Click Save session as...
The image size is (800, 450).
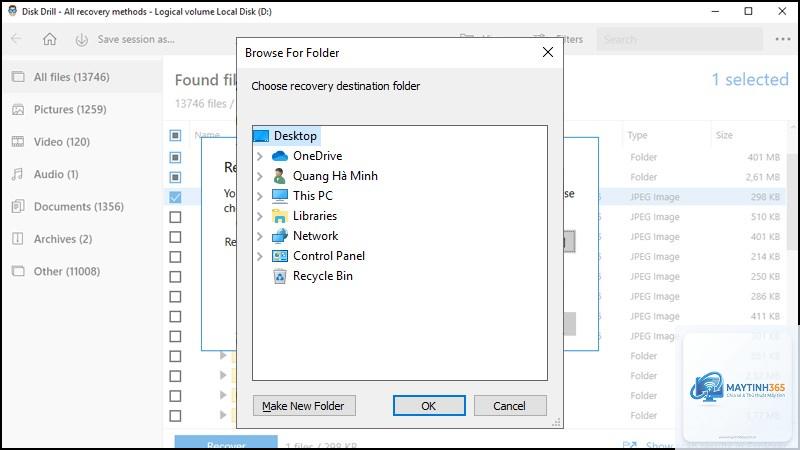(x=136, y=39)
